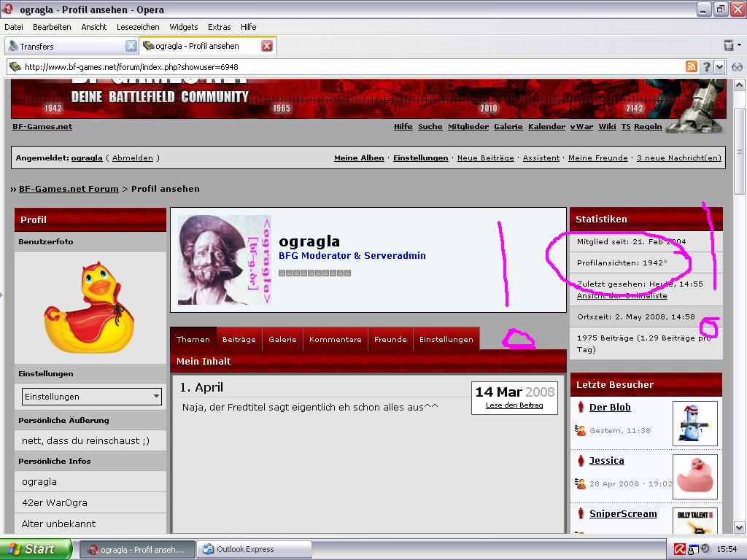
Task: Open the closed tabs trash icon
Action: pyautogui.click(x=729, y=45)
